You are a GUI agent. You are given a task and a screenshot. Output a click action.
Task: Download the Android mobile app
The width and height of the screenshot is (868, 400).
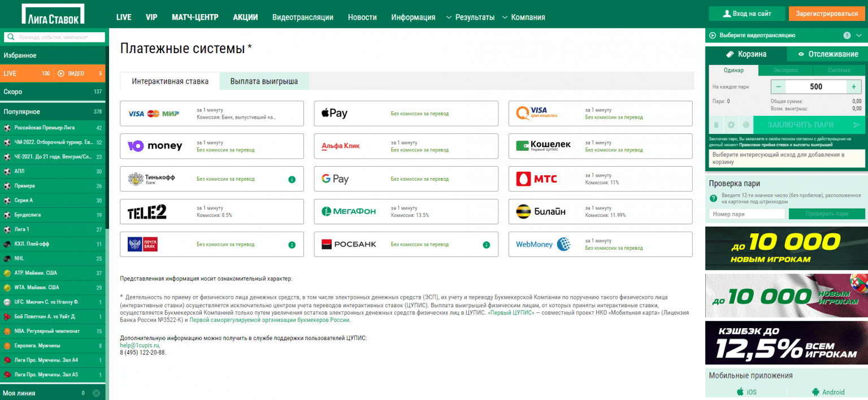[x=827, y=392]
